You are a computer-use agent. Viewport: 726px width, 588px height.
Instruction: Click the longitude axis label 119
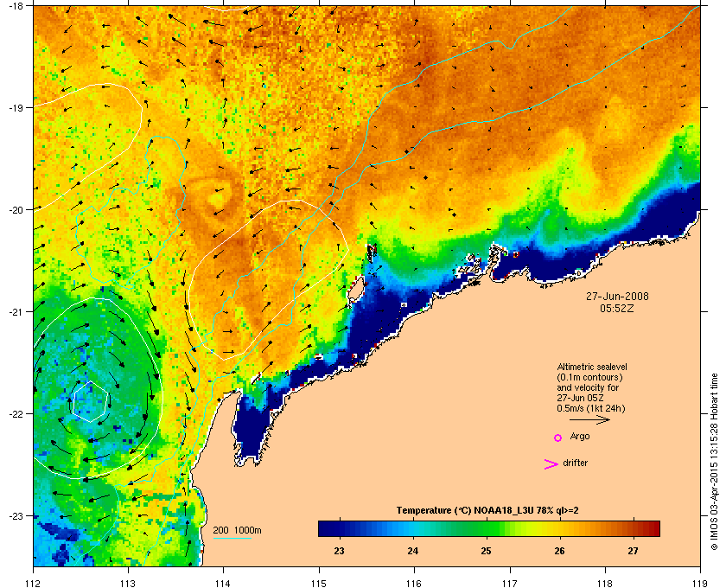[x=700, y=583]
